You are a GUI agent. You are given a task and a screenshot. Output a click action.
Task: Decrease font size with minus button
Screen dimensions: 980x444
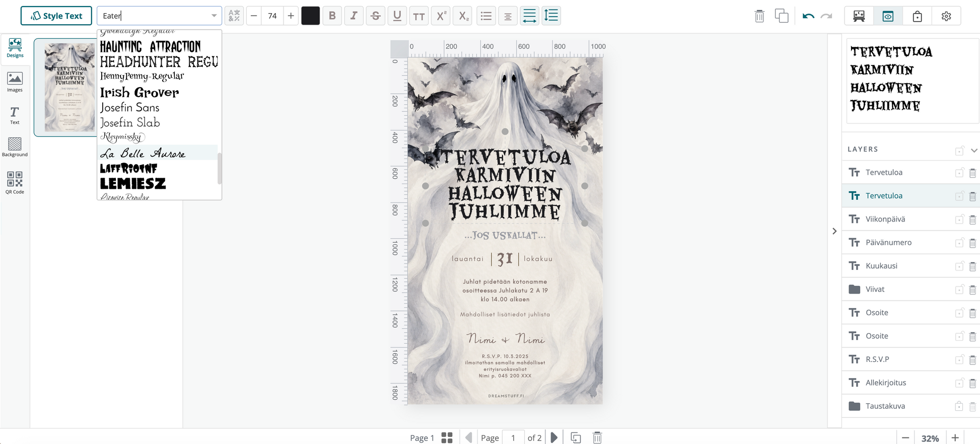point(254,16)
